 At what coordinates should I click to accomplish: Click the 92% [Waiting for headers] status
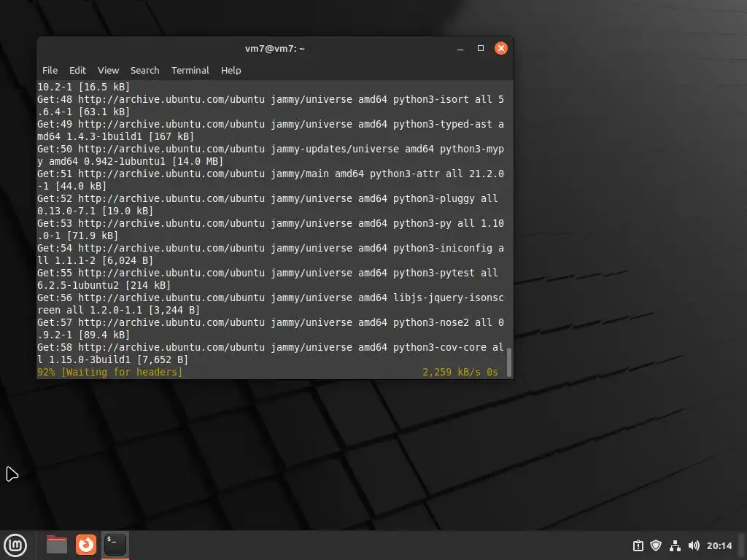pos(109,372)
